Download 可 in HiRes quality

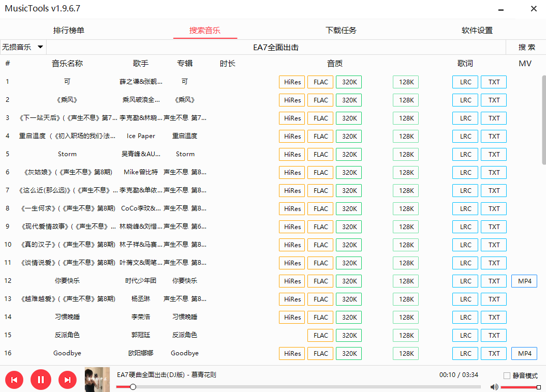(x=291, y=82)
